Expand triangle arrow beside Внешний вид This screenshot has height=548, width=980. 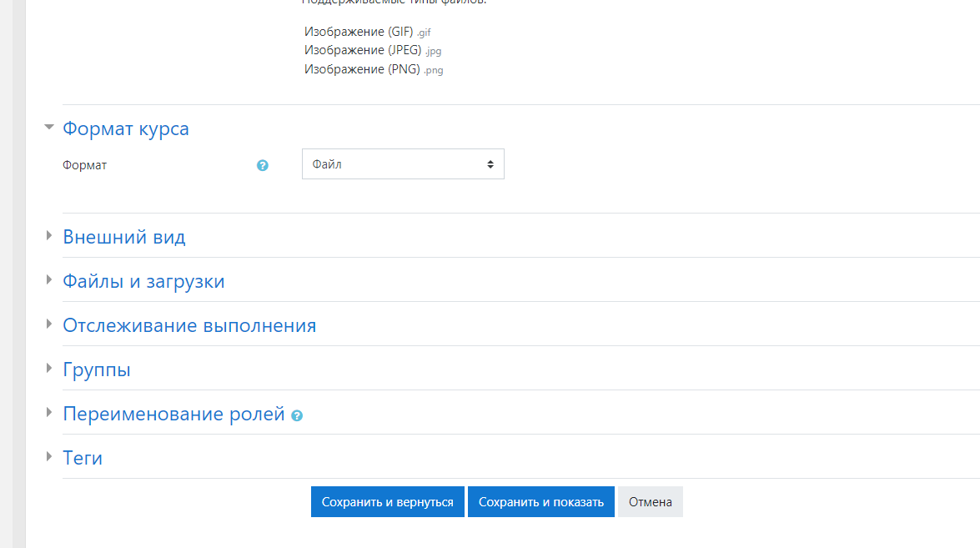pos(49,236)
